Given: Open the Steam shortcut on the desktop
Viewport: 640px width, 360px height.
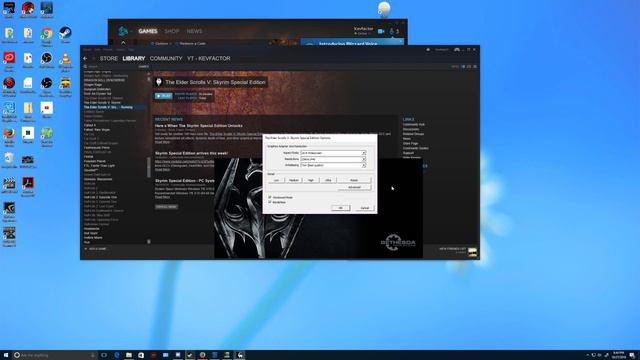Looking at the screenshot, I should click(65, 34).
